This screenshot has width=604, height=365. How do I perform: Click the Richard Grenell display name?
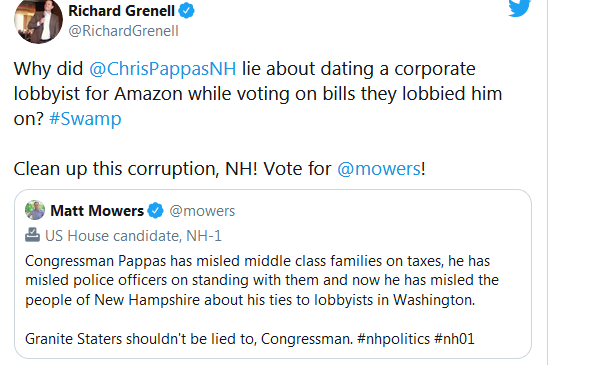coord(121,11)
